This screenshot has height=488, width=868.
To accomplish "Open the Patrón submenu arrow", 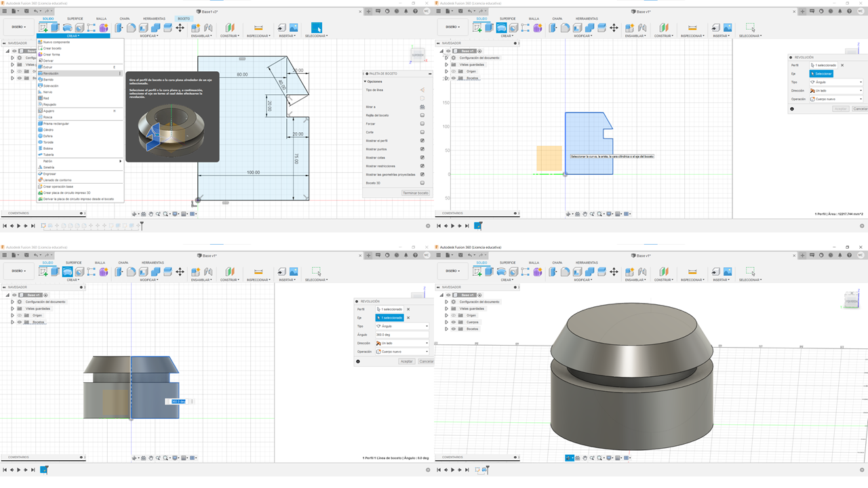I will point(121,161).
